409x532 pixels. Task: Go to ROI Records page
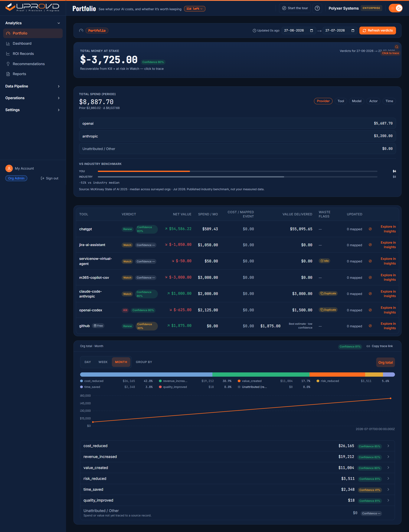pos(33,54)
